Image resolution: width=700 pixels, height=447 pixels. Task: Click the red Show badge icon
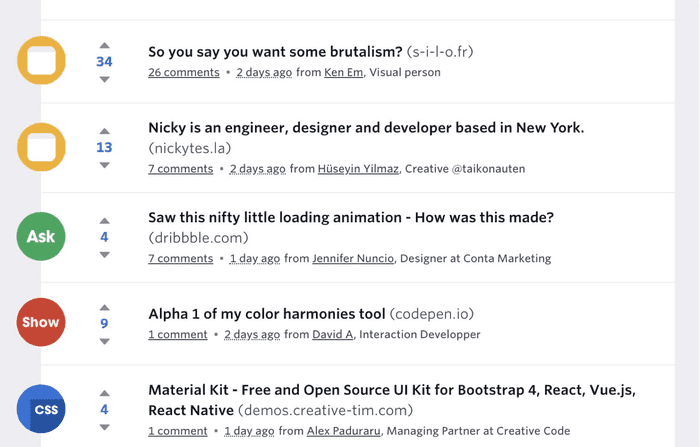click(x=41, y=322)
